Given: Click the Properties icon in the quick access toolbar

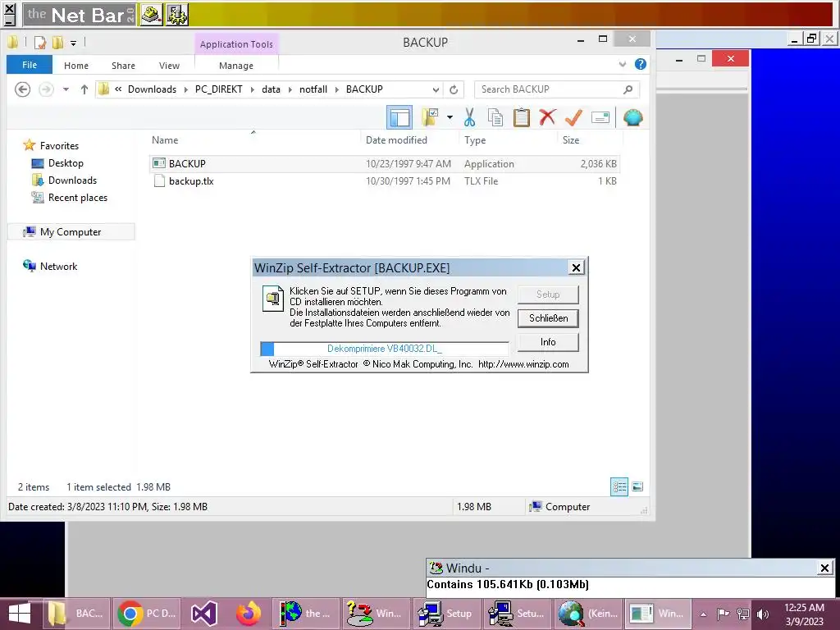Looking at the screenshot, I should pyautogui.click(x=40, y=43).
